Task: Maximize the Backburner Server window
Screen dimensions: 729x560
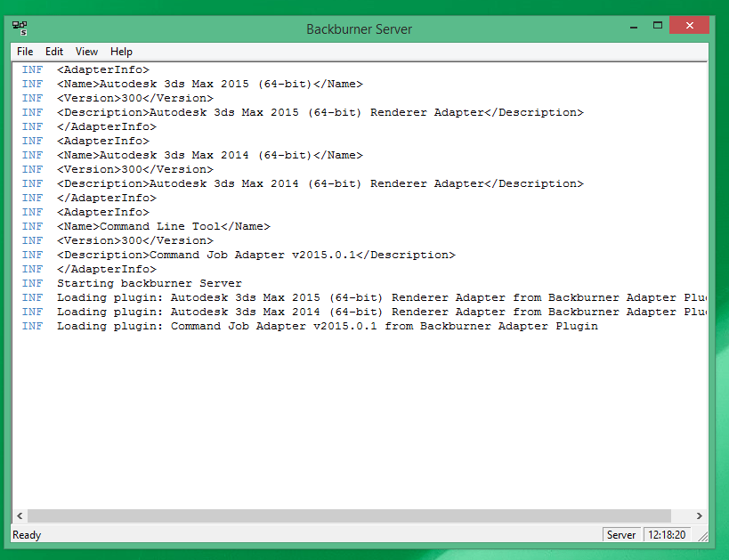Action: 657,27
